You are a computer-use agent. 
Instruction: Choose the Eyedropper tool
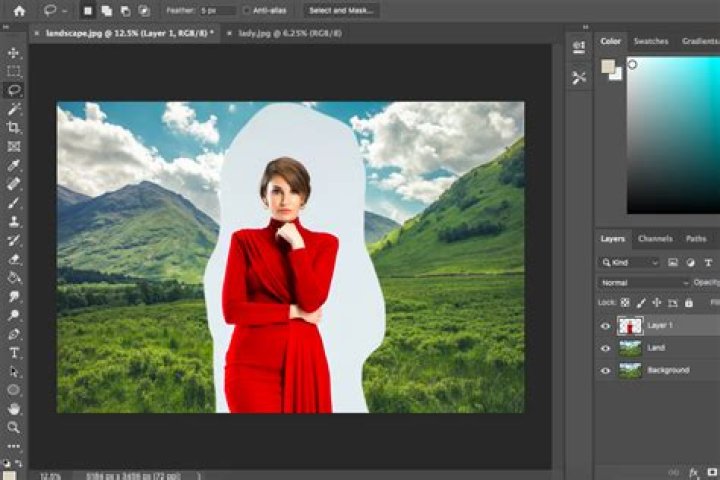(x=14, y=165)
